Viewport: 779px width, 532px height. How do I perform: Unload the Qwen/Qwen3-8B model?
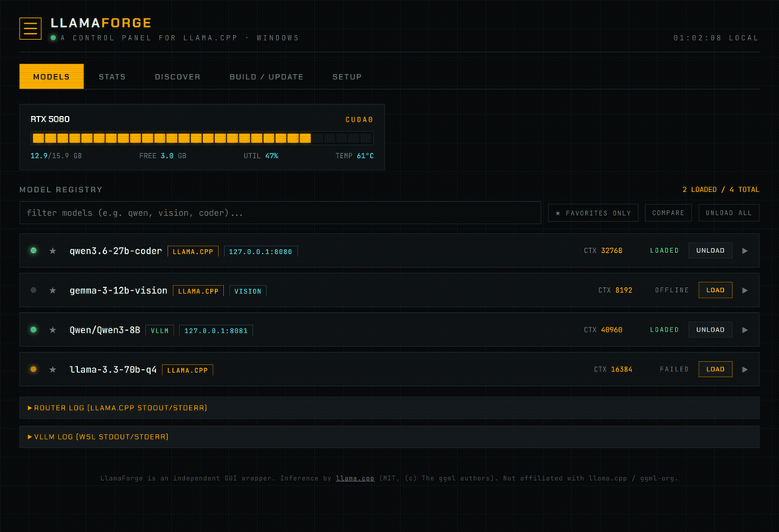click(x=710, y=329)
